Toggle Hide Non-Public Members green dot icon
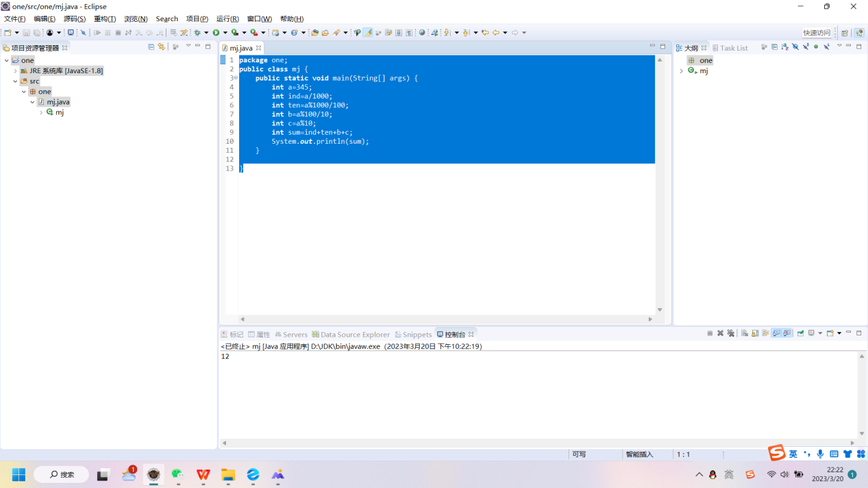The image size is (868, 488). (x=816, y=47)
